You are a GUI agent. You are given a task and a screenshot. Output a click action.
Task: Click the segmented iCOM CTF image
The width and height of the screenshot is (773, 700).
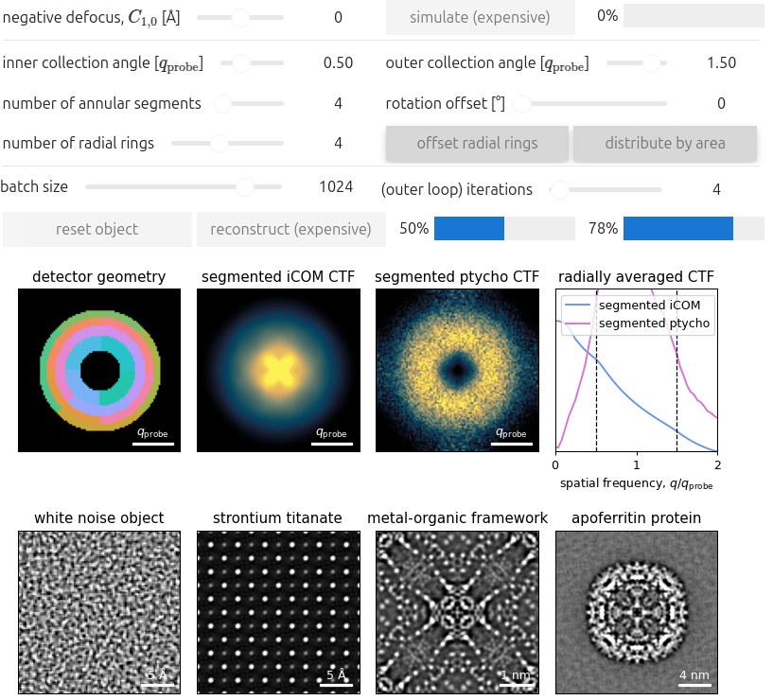pos(278,370)
